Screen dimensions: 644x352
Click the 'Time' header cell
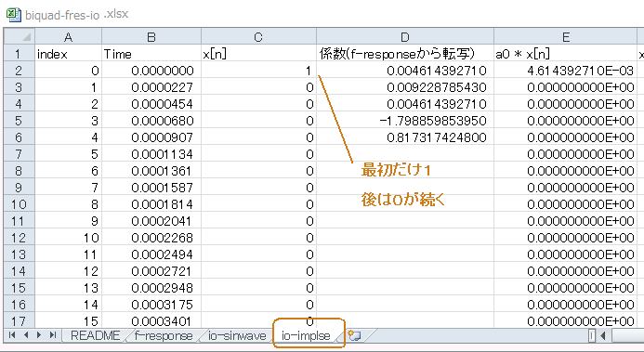click(151, 54)
